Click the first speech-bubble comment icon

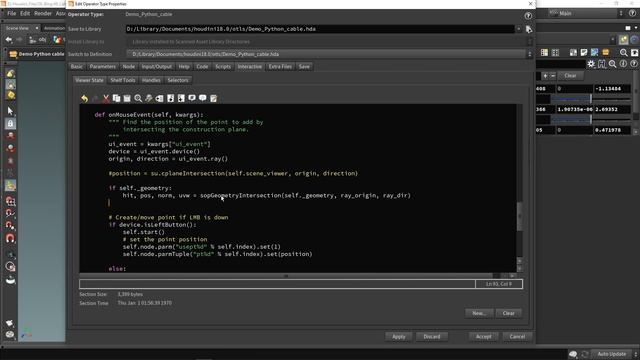click(192, 98)
